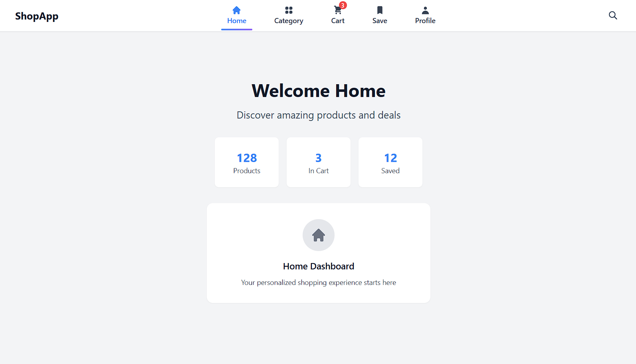Click the blue house icon in navigation
The width and height of the screenshot is (636, 364).
(x=236, y=10)
